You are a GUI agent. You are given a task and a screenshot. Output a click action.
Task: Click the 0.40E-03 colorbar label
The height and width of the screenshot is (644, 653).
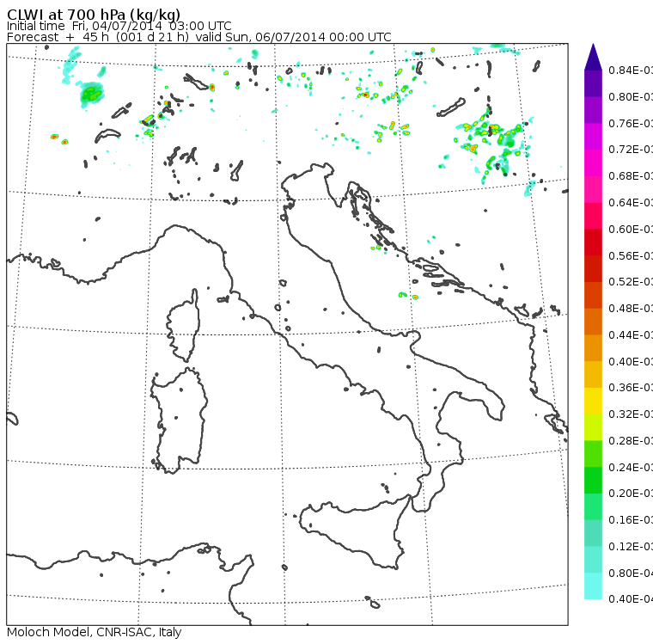(x=631, y=361)
